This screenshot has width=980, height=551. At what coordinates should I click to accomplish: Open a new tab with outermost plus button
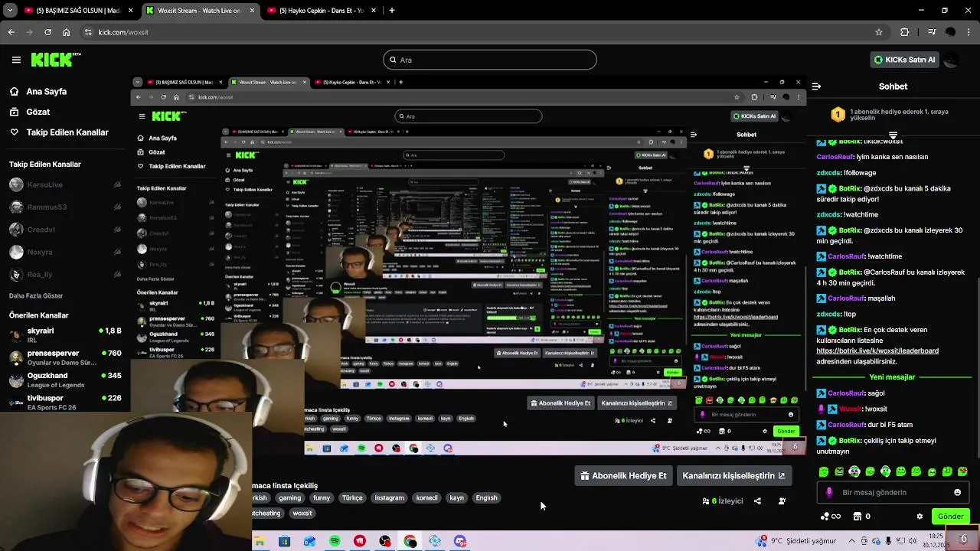[392, 11]
